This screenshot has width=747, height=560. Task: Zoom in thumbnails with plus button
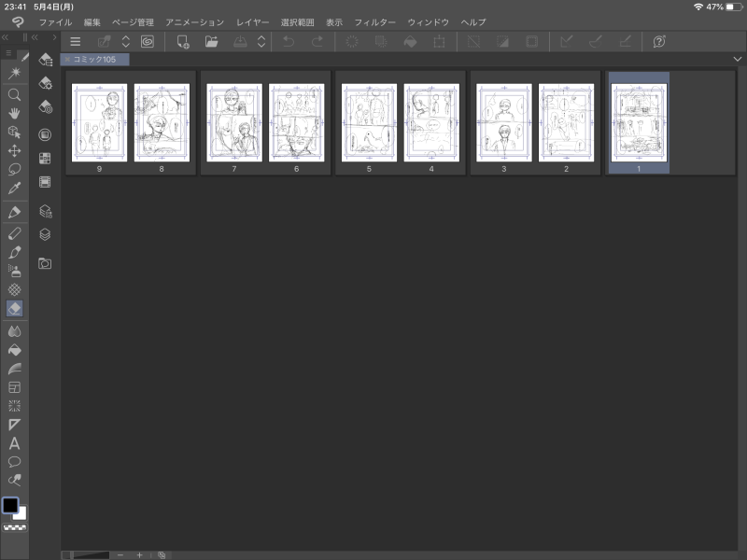coord(139,555)
